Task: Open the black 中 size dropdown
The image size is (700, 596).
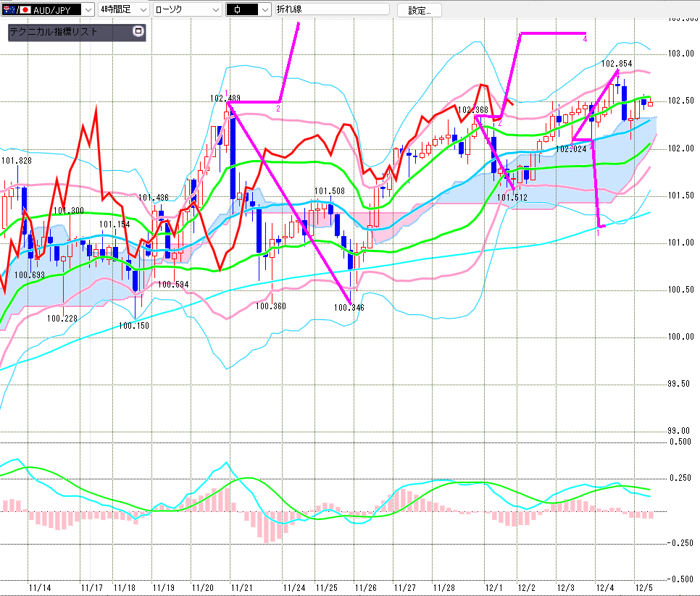Action: pos(264,10)
